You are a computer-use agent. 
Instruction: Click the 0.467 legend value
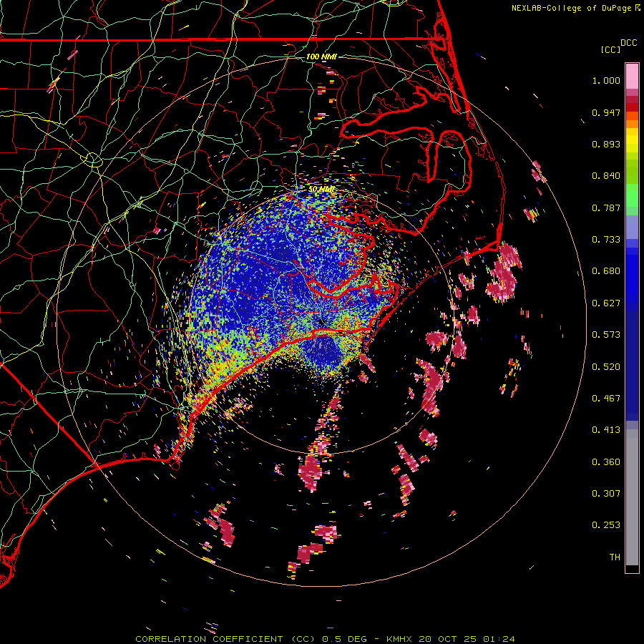(606, 399)
